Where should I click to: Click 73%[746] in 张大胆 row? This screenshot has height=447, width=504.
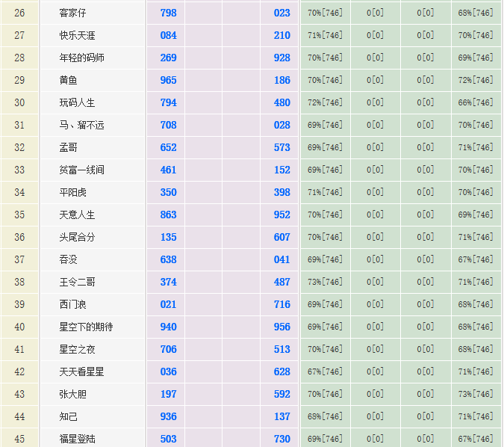pos(476,394)
